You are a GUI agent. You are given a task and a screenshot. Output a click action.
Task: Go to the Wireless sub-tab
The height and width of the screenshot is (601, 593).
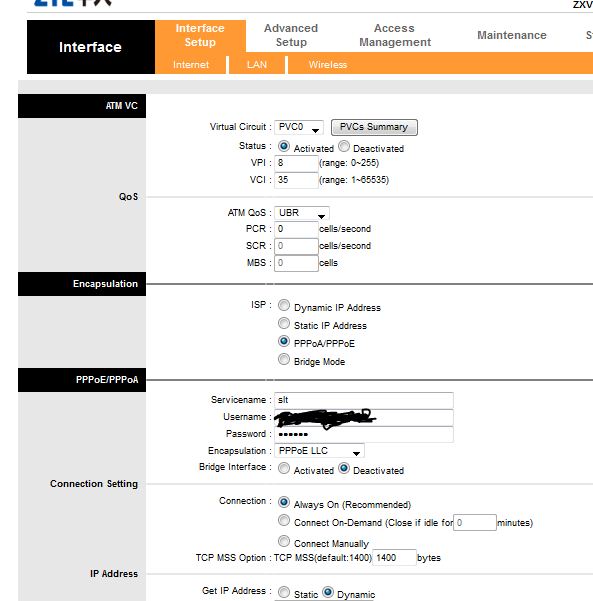328,65
